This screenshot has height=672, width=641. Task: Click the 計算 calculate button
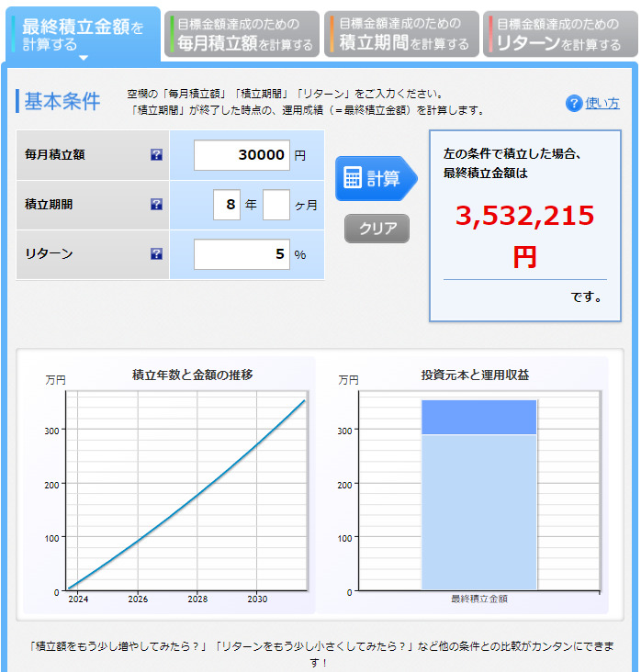pos(376,178)
